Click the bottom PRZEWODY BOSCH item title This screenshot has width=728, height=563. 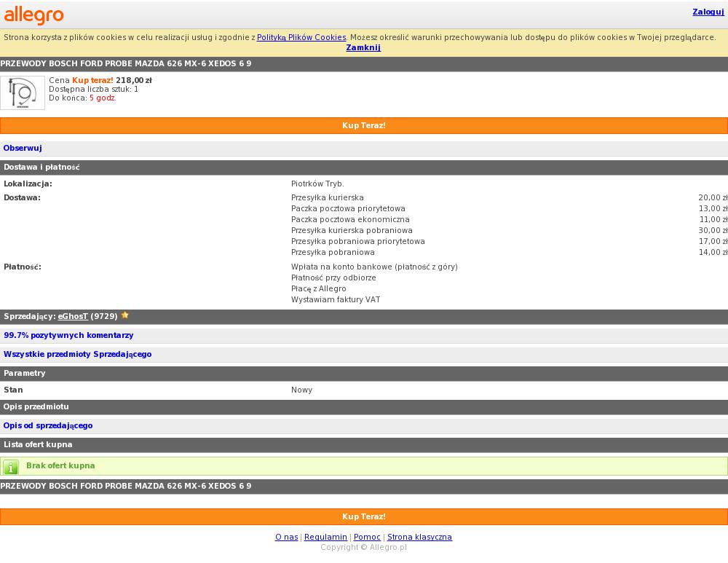point(126,487)
